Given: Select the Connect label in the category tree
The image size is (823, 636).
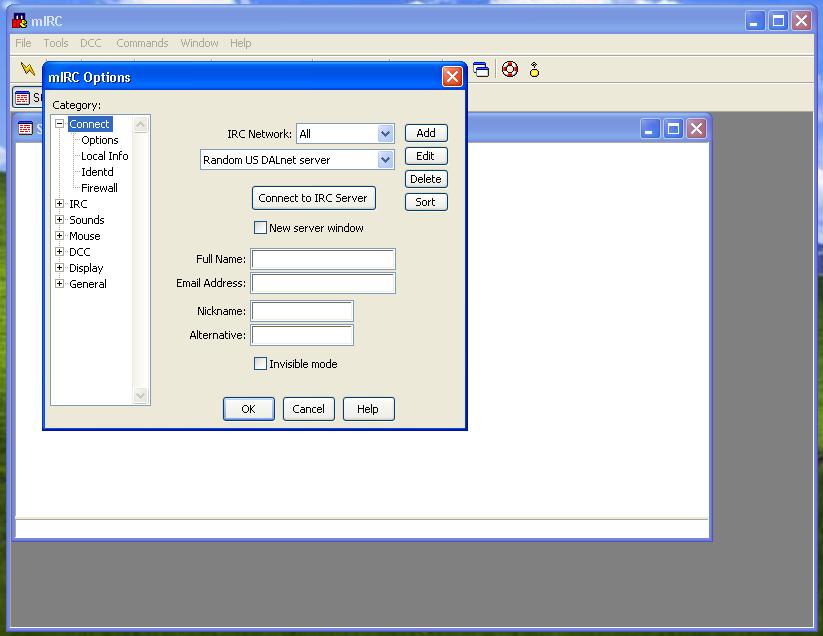Looking at the screenshot, I should (90, 124).
